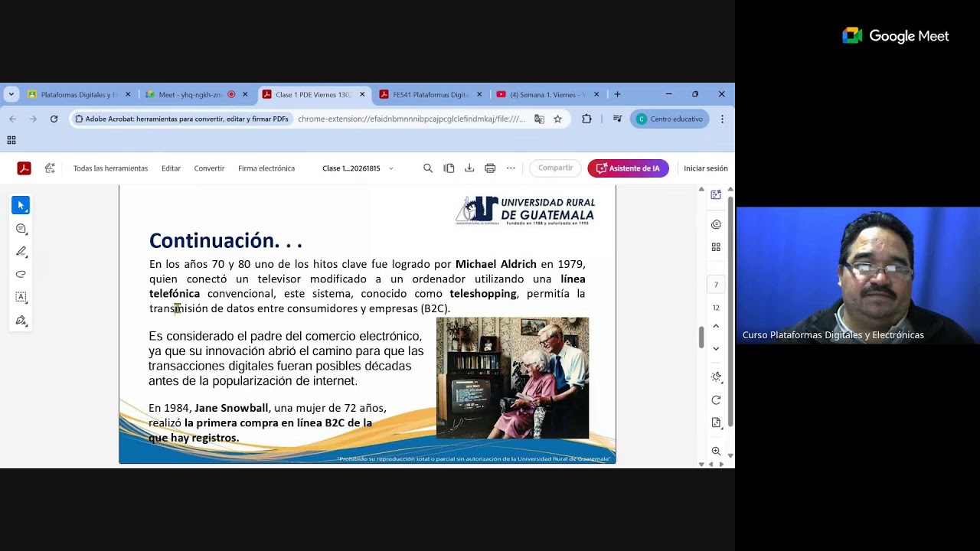Click the elderly couple photo in the slide
Image resolution: width=980 pixels, height=551 pixels.
pyautogui.click(x=512, y=378)
